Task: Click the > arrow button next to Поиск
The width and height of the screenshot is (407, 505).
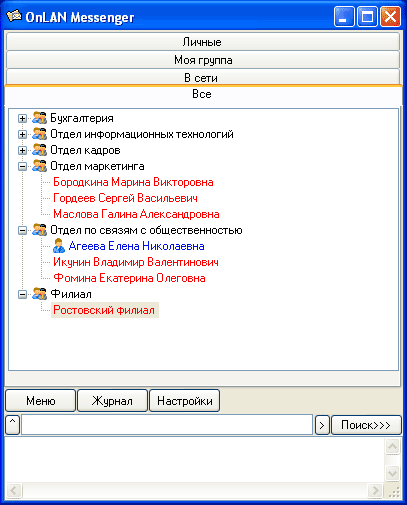Action: click(322, 425)
